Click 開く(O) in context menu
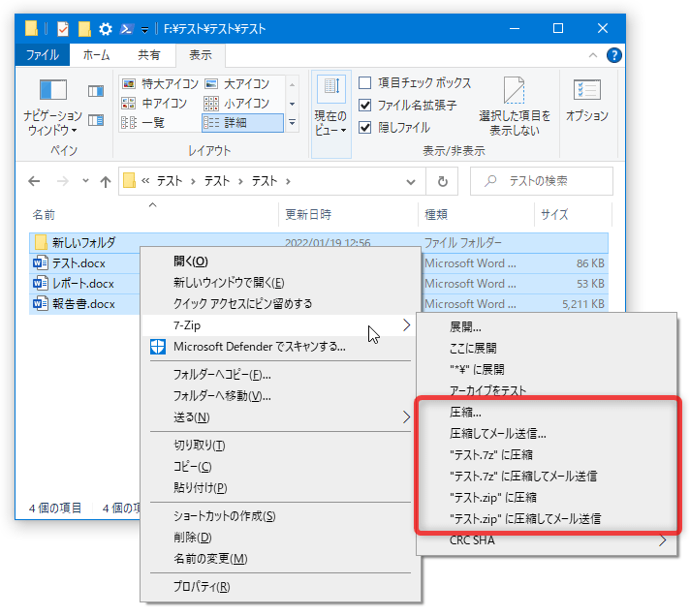The width and height of the screenshot is (690, 616). click(280, 262)
